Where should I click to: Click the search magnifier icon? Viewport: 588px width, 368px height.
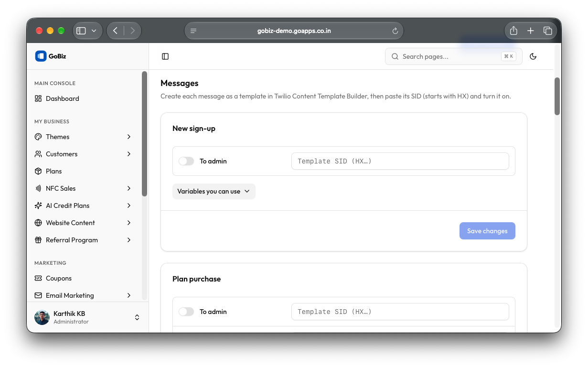tap(395, 56)
